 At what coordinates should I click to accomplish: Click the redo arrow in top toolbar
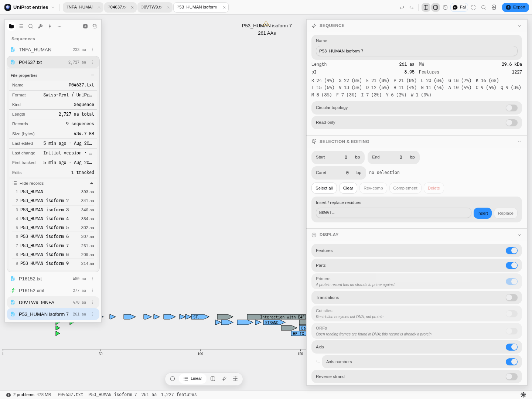point(412,7)
